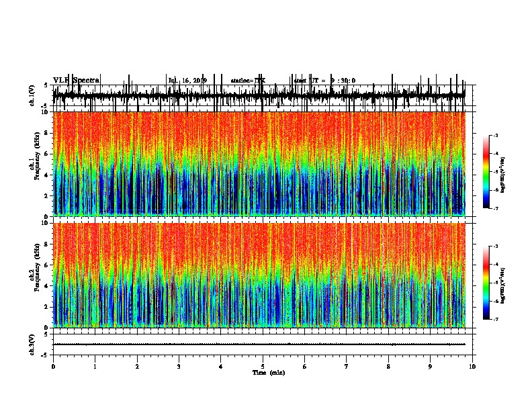Click the "ch.1(V)" waveform axis label
The image size is (532, 411).
pyautogui.click(x=32, y=95)
